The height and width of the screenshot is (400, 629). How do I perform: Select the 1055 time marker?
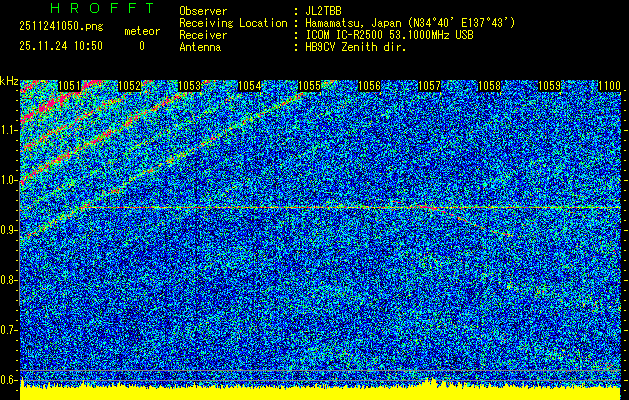(x=310, y=86)
